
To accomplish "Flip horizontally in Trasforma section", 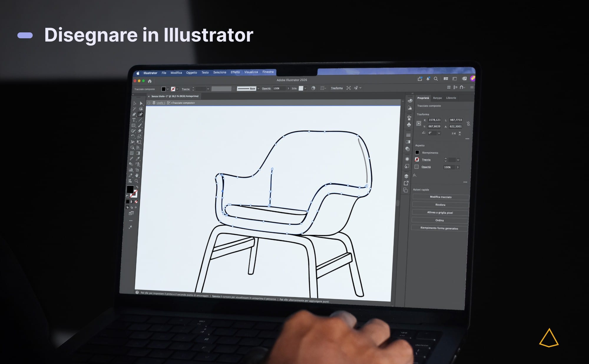I will coord(454,133).
